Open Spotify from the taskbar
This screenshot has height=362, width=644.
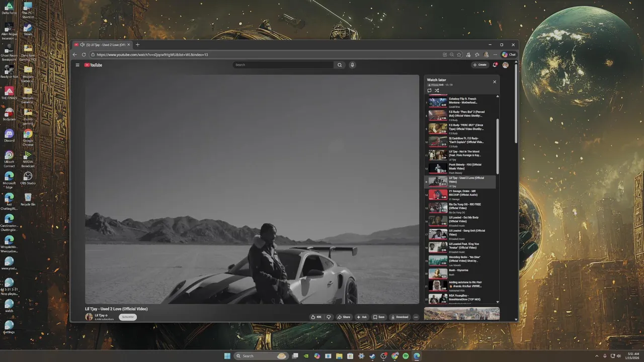coord(406,356)
